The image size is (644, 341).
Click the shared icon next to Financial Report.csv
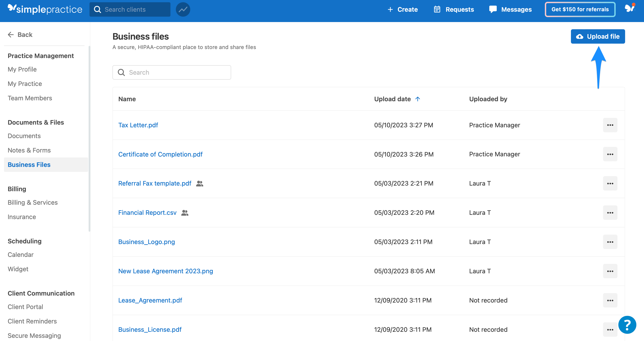[x=185, y=213]
